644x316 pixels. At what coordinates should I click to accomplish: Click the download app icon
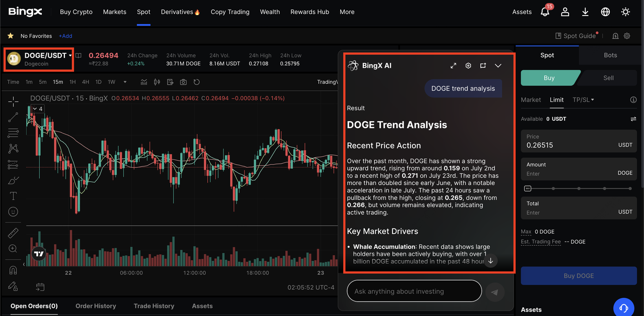click(x=585, y=12)
